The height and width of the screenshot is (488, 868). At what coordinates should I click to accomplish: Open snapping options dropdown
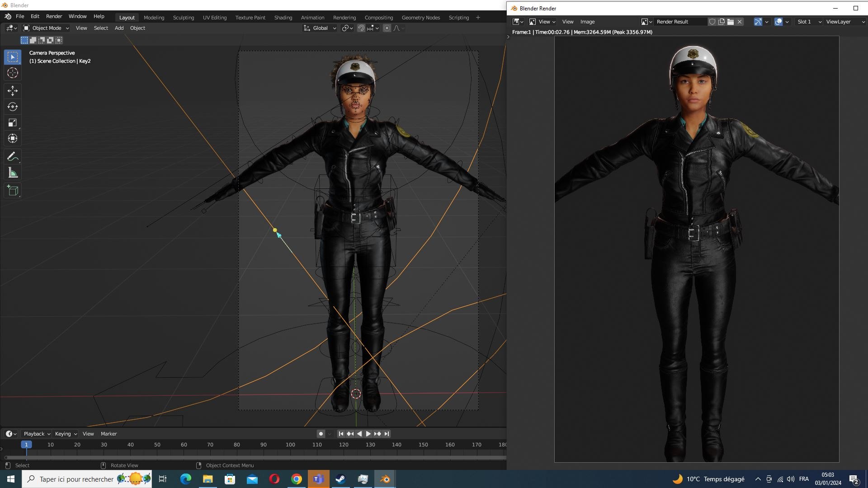[373, 28]
